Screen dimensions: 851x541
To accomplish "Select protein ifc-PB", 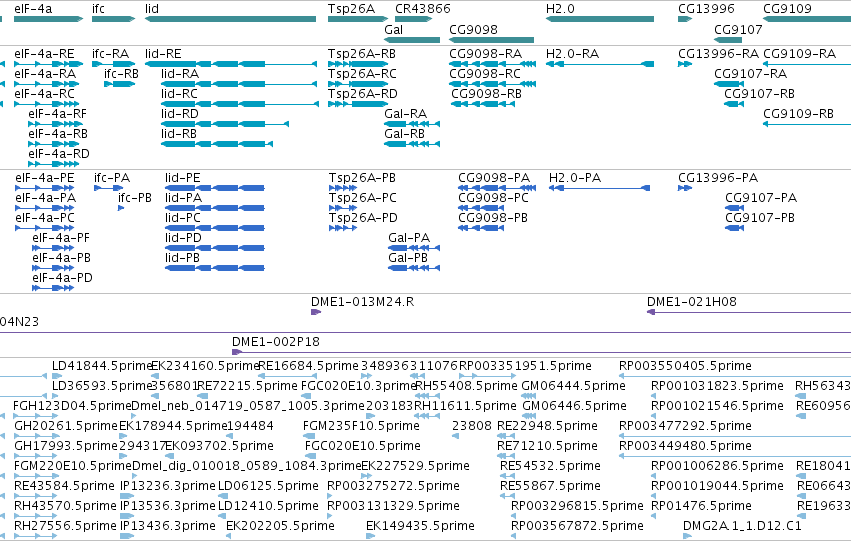I will [x=121, y=208].
